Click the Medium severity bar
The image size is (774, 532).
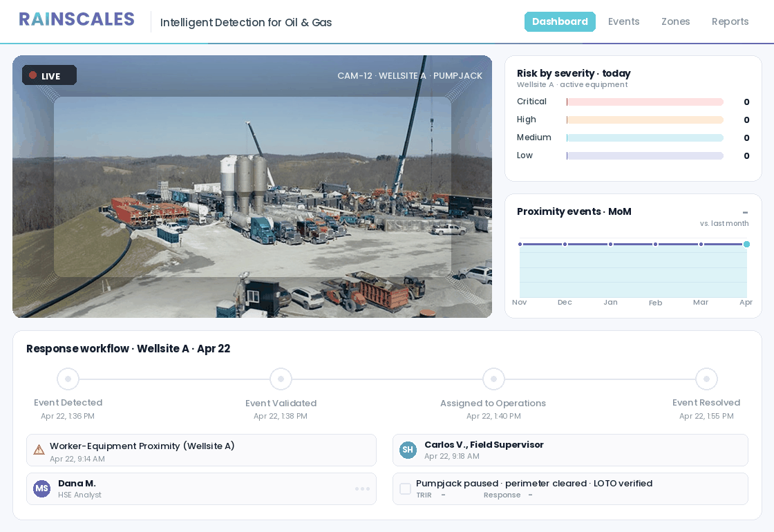645,138
